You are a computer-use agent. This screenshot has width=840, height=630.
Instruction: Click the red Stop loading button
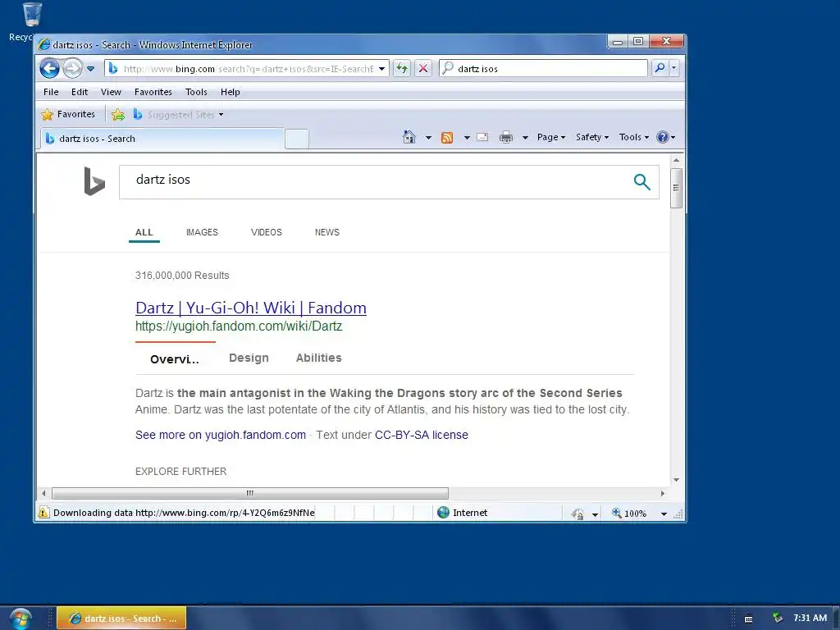click(423, 68)
